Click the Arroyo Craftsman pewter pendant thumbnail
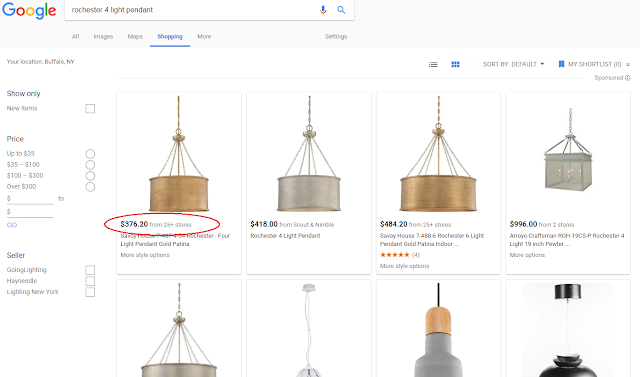The image size is (640, 377). pyautogui.click(x=568, y=151)
